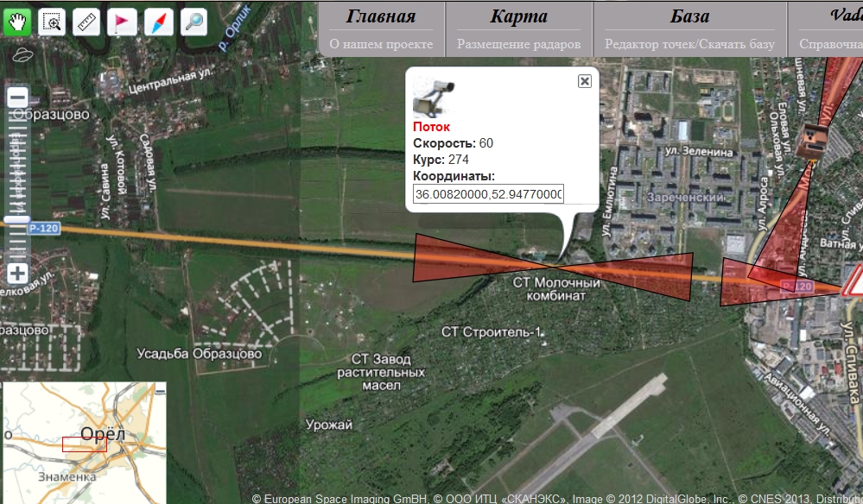Viewport: 863px width, 504px height.
Task: Open the Карта menu tab
Action: [518, 16]
